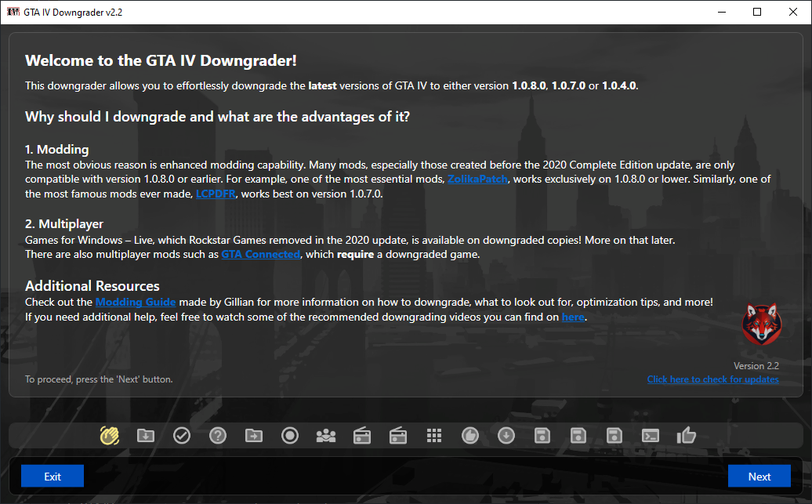Screen dimensions: 812x504
Task: Open the Modding Guide link
Action: tap(136, 302)
